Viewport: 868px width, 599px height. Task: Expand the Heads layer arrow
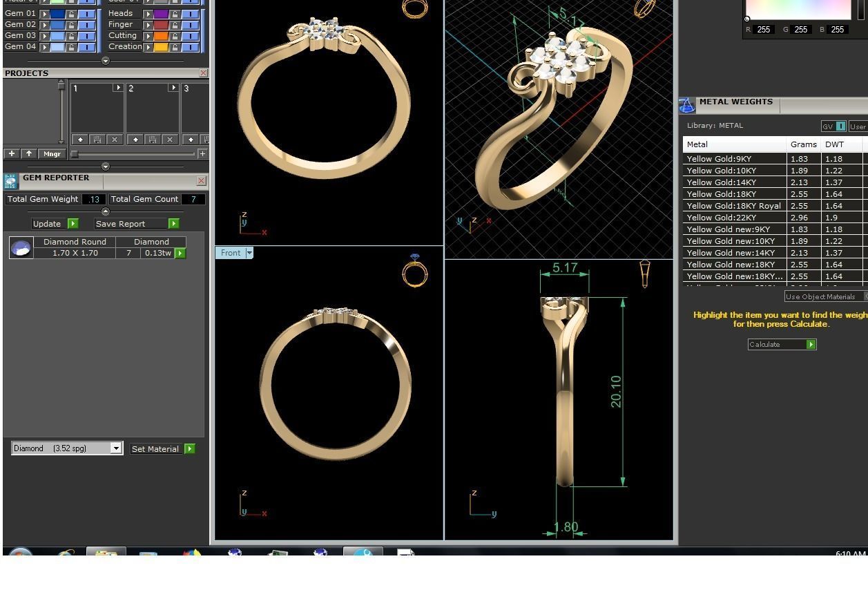148,14
